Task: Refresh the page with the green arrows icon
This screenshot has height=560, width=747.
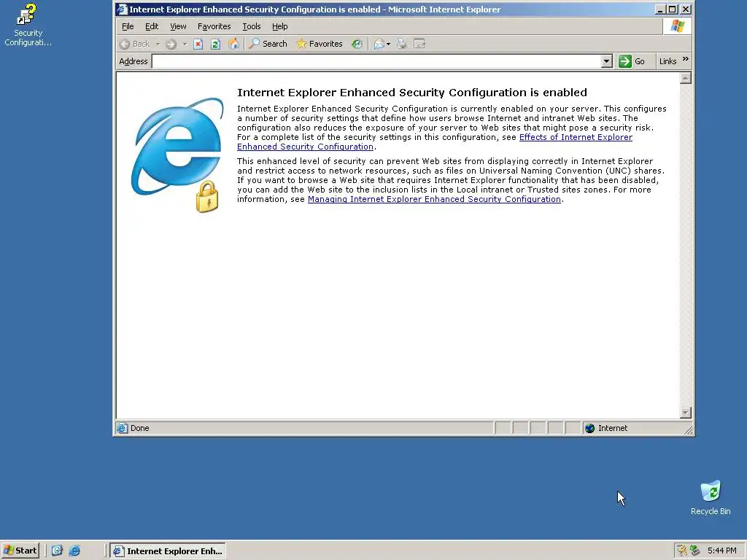Action: [x=215, y=44]
